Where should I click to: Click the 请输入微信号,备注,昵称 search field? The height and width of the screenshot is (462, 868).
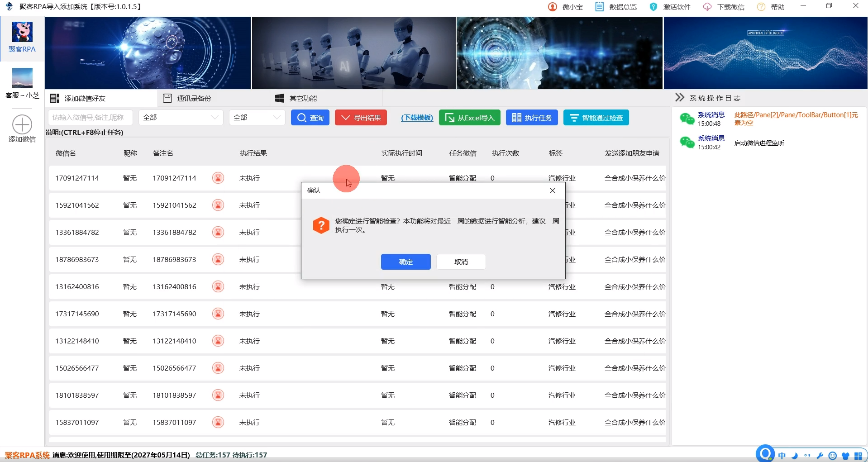pyautogui.click(x=90, y=117)
